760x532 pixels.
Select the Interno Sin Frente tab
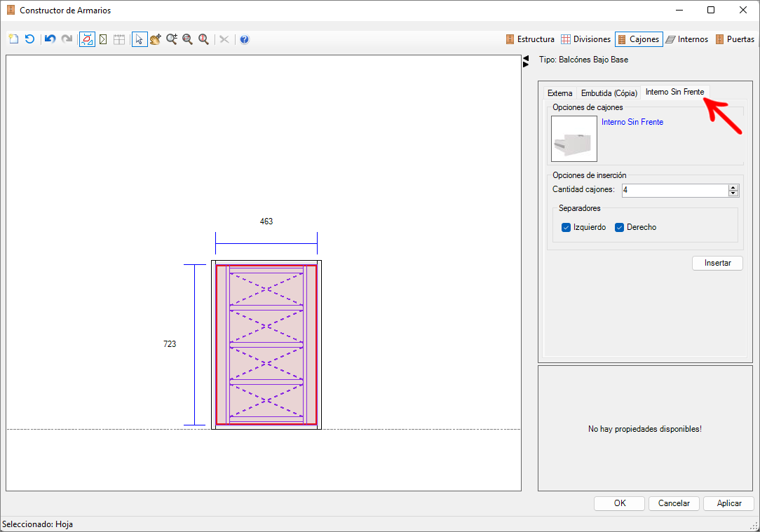click(674, 92)
